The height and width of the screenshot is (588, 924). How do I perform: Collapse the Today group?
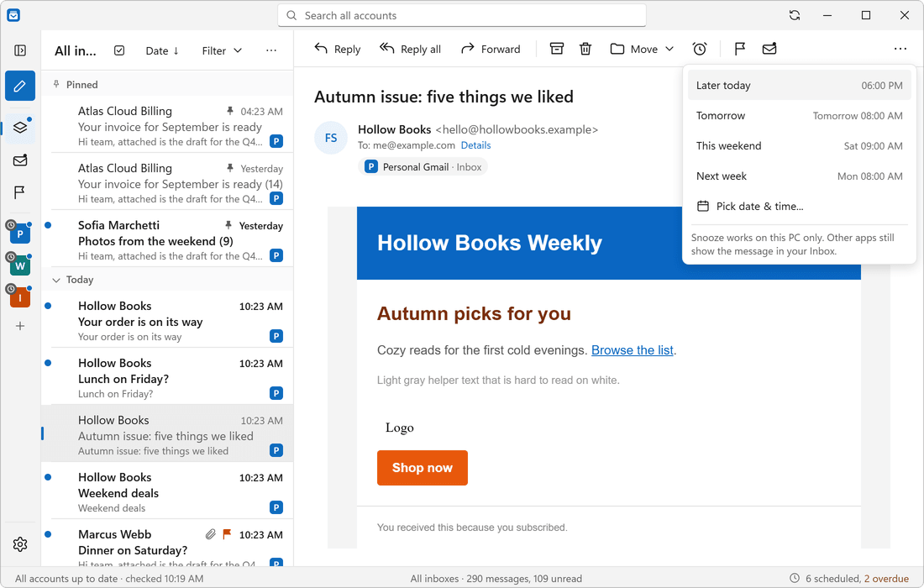[x=56, y=280]
